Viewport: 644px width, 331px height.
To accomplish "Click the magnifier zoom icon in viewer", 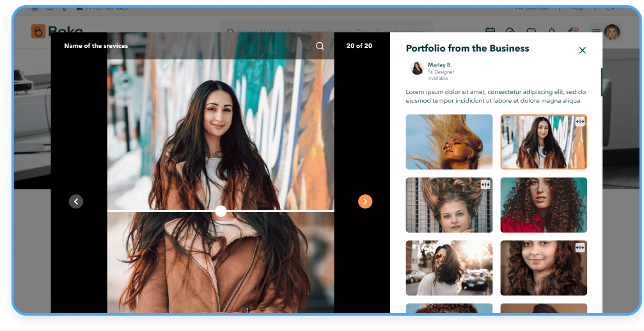I will tap(320, 46).
